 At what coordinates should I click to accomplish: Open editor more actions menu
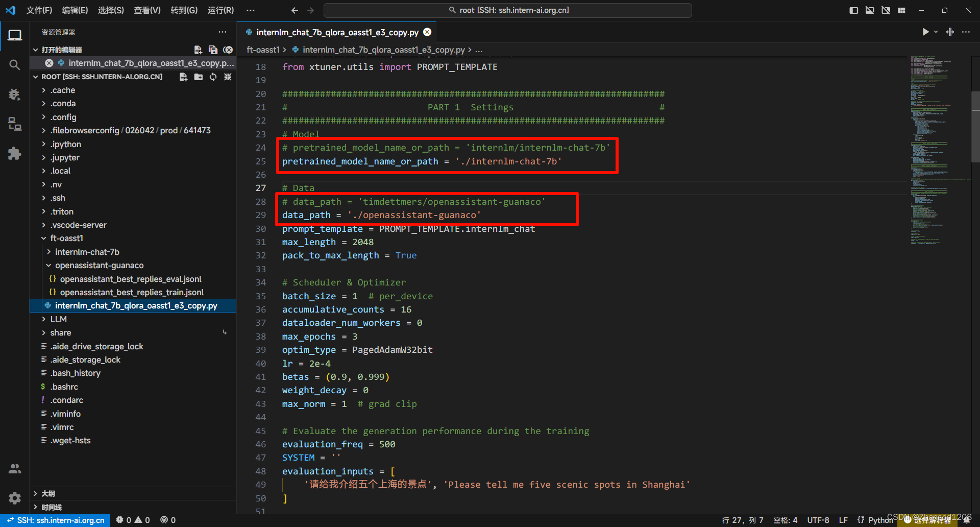(x=966, y=32)
